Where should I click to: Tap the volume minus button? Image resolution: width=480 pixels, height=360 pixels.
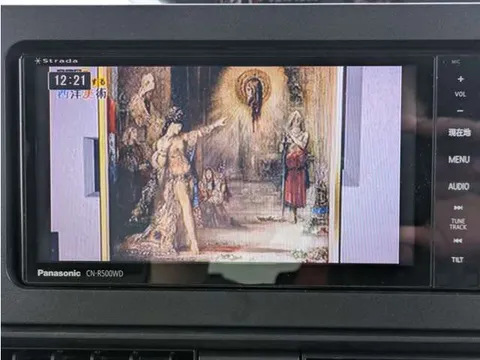click(460, 111)
